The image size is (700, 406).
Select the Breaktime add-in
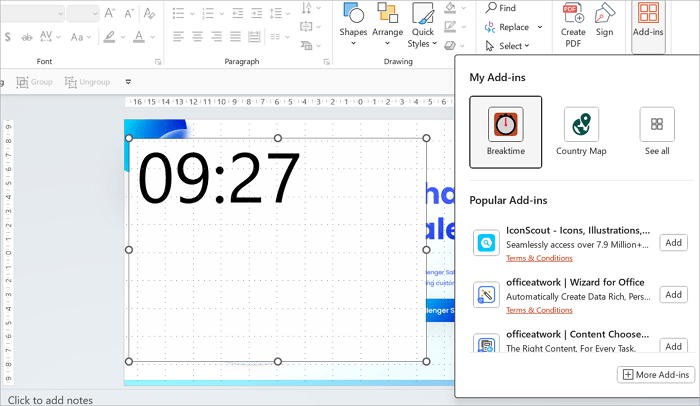pyautogui.click(x=505, y=132)
